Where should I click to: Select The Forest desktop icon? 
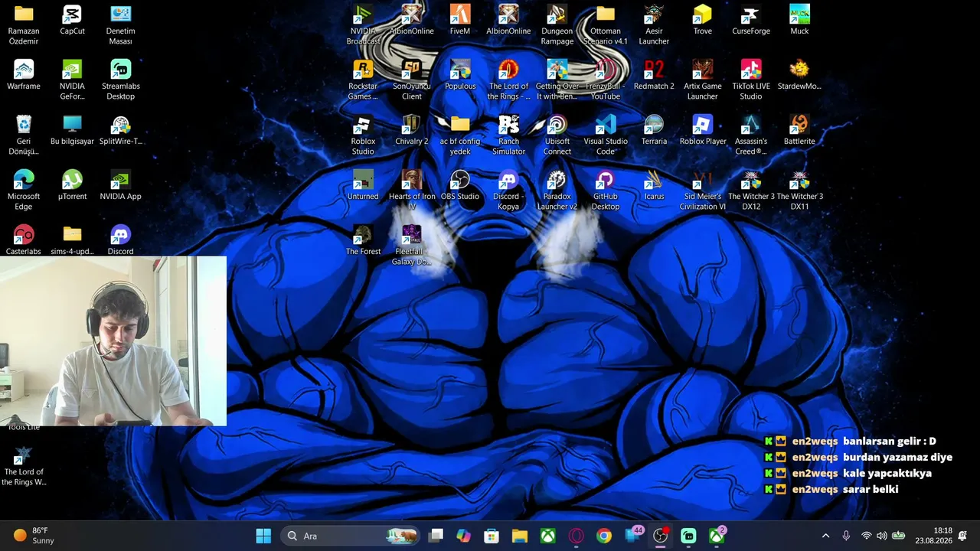coord(363,240)
